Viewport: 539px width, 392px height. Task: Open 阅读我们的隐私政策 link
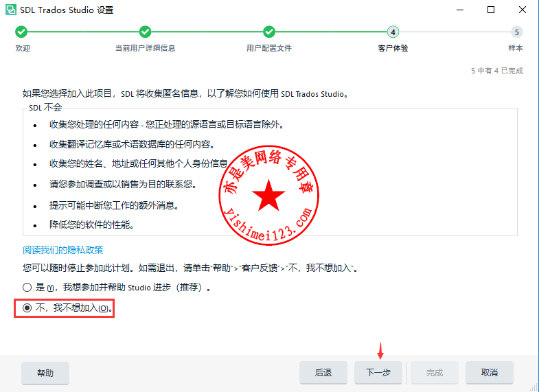[x=63, y=250]
